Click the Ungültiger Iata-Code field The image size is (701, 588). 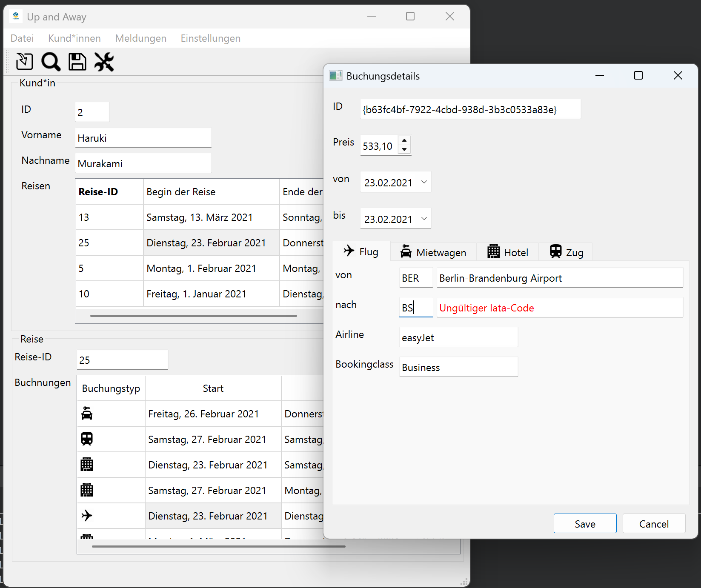click(x=560, y=307)
